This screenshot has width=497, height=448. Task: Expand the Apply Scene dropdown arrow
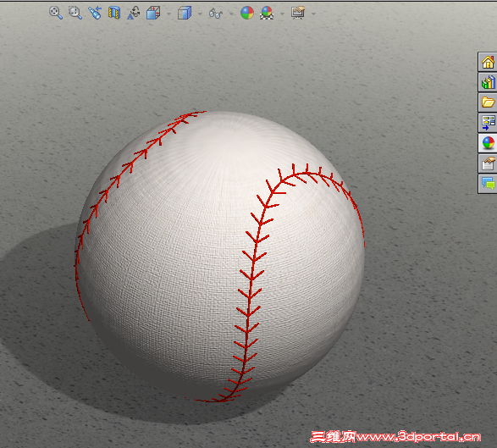tap(282, 14)
